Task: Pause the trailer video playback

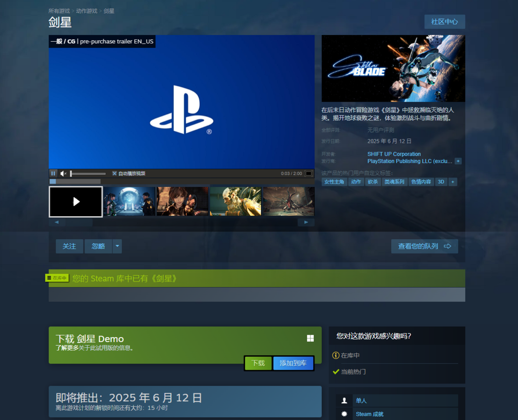Action: [53, 173]
